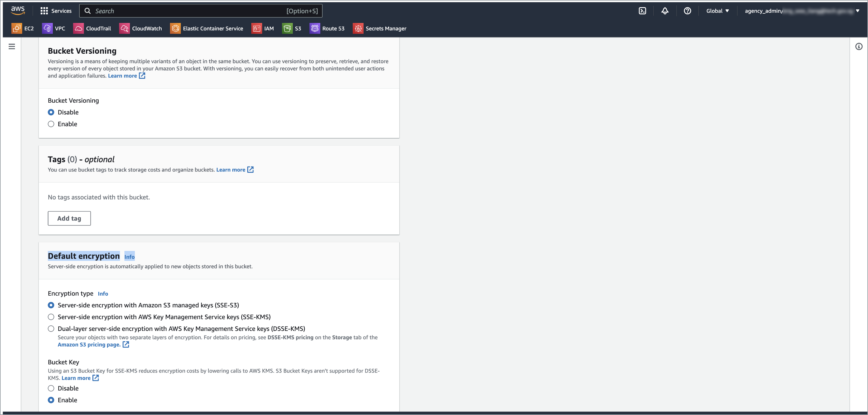Open the VPC console shortcut
The image size is (868, 415).
click(54, 28)
